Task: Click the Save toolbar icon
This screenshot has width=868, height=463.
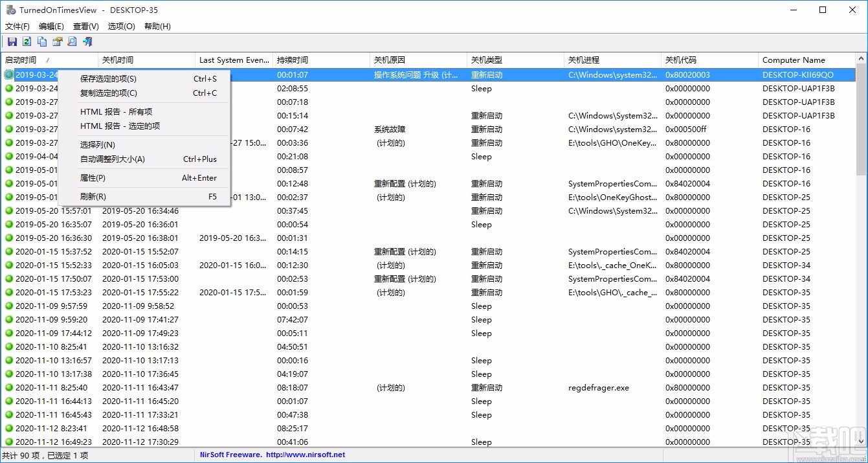Action: click(x=12, y=41)
